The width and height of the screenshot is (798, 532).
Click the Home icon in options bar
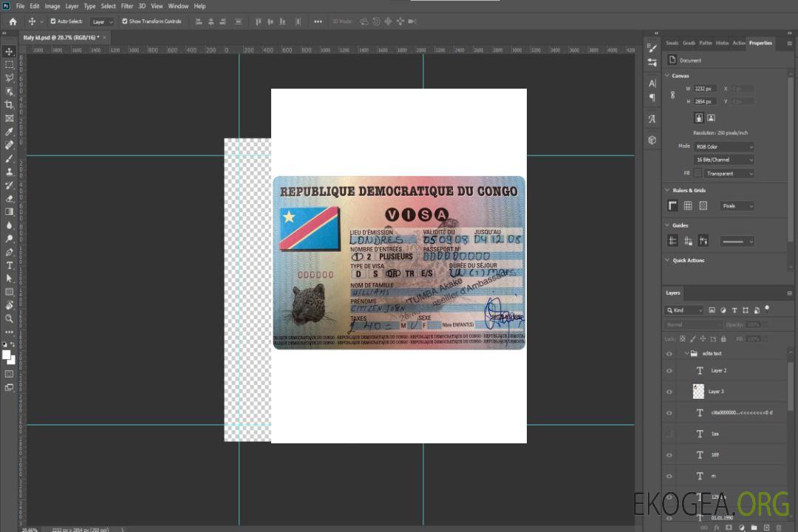[x=13, y=21]
